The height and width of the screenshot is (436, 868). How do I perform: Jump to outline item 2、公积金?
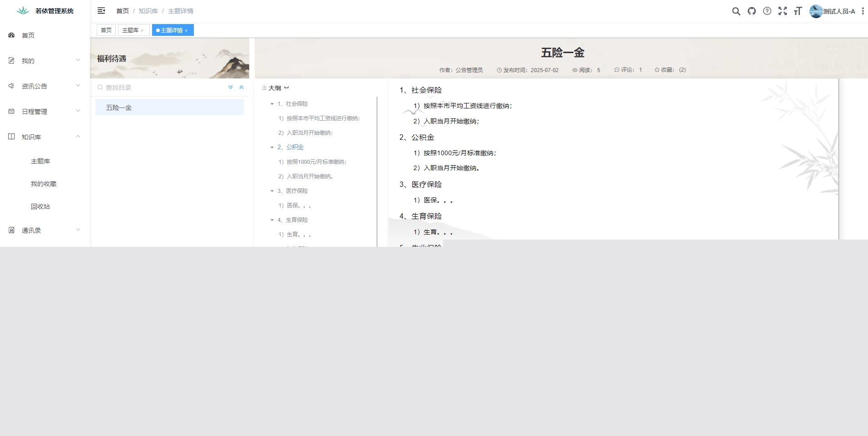[x=291, y=147]
